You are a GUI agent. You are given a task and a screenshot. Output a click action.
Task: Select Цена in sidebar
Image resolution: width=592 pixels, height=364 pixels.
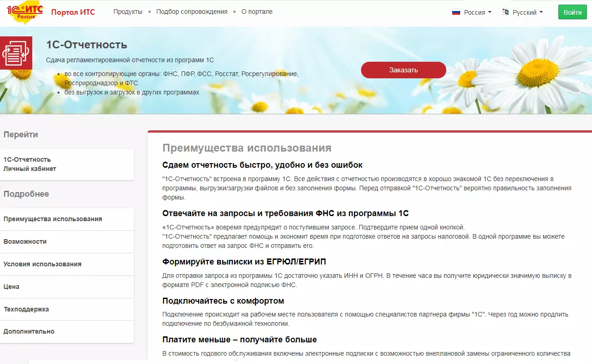pos(67,287)
